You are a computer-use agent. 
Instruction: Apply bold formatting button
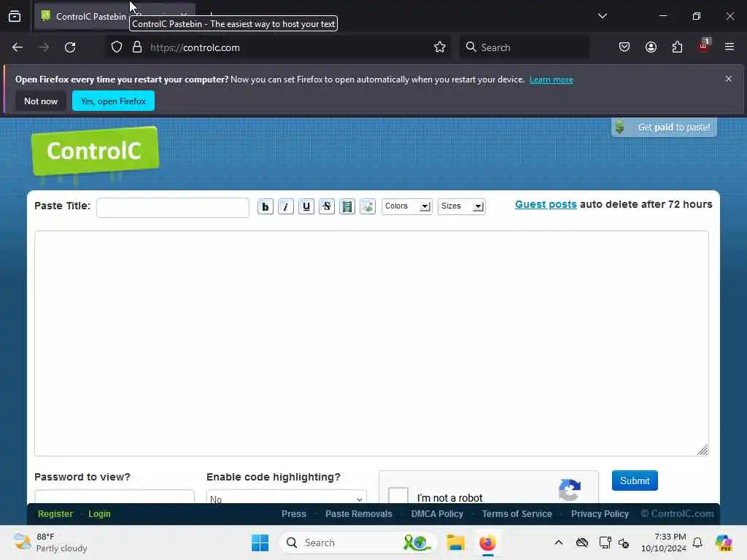266,206
